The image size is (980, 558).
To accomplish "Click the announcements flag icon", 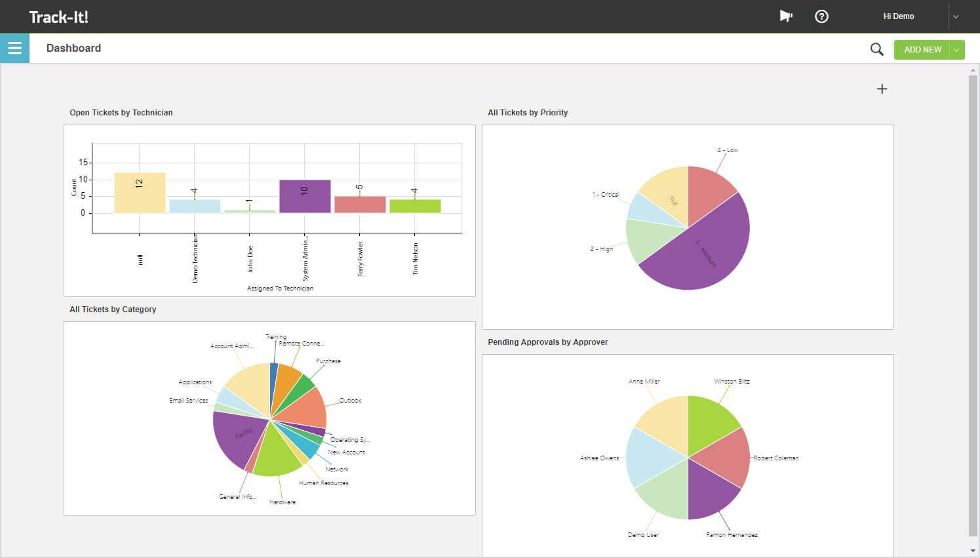I will tap(785, 16).
